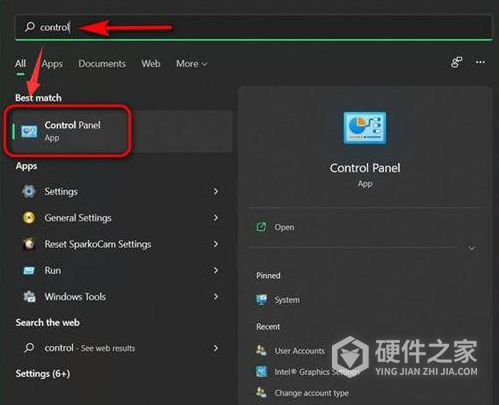Click the Control Panel title in preview pane
Screen dimensions: 499x405
click(365, 168)
